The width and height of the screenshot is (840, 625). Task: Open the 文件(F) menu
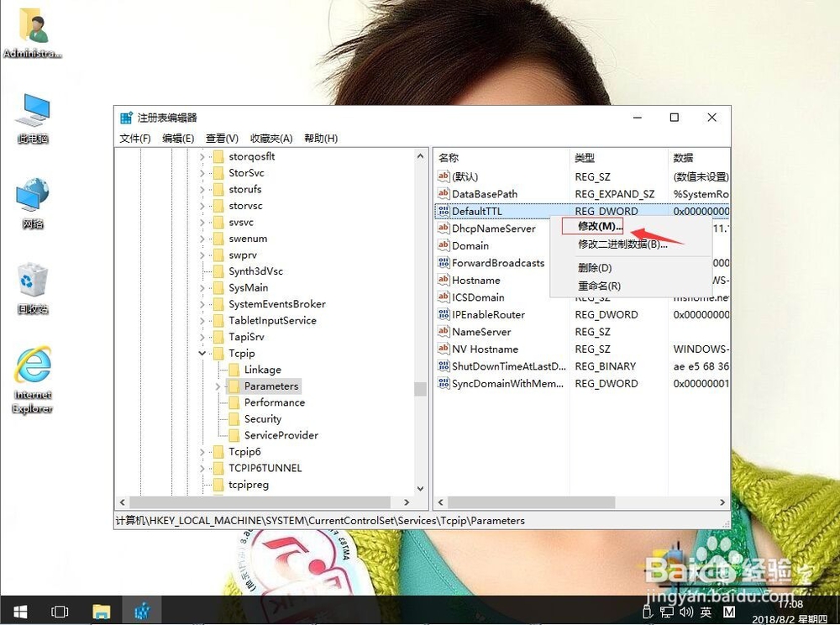click(135, 138)
